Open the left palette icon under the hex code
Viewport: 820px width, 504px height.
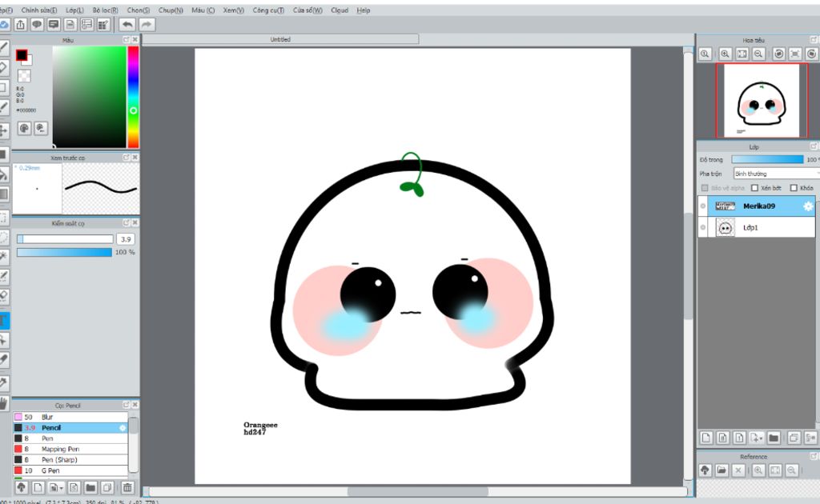tap(24, 128)
